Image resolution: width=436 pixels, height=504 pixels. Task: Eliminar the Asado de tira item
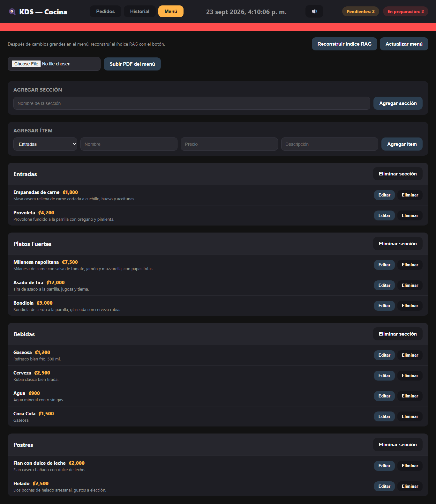410,285
